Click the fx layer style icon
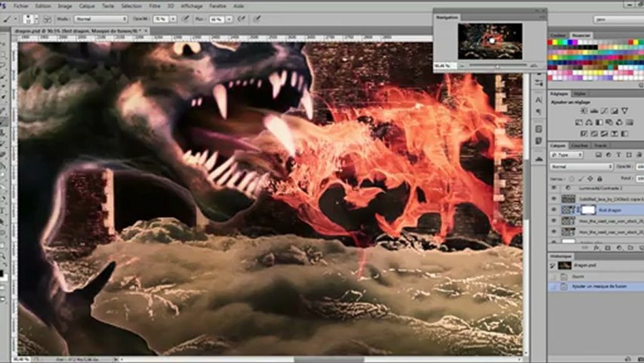Screen dimensions: 644x363 click(596, 248)
